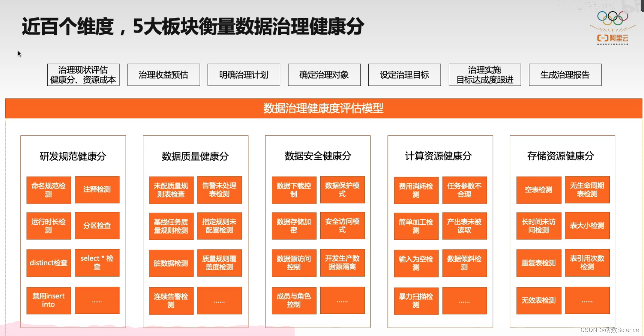The width and height of the screenshot is (644, 336).
Task: Click the 数据治理健康度评估模型 orange banner
Action: point(324,108)
